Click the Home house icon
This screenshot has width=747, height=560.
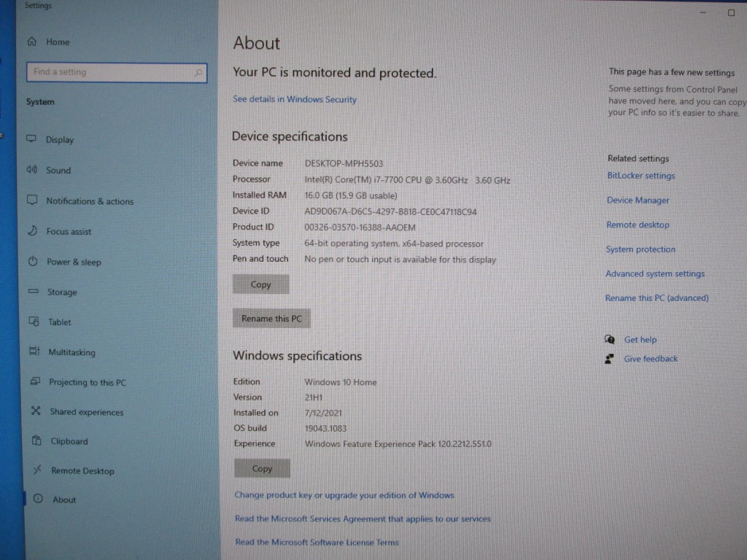(x=32, y=42)
